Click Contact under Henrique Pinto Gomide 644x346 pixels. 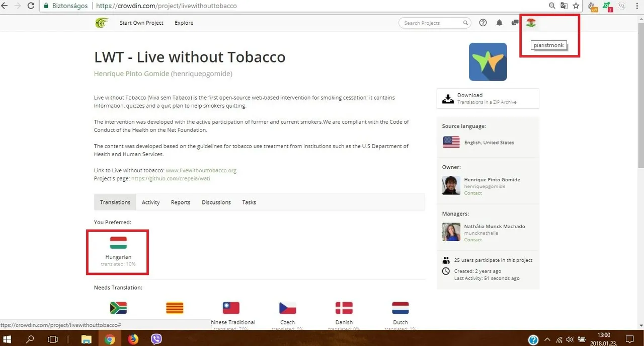(473, 193)
